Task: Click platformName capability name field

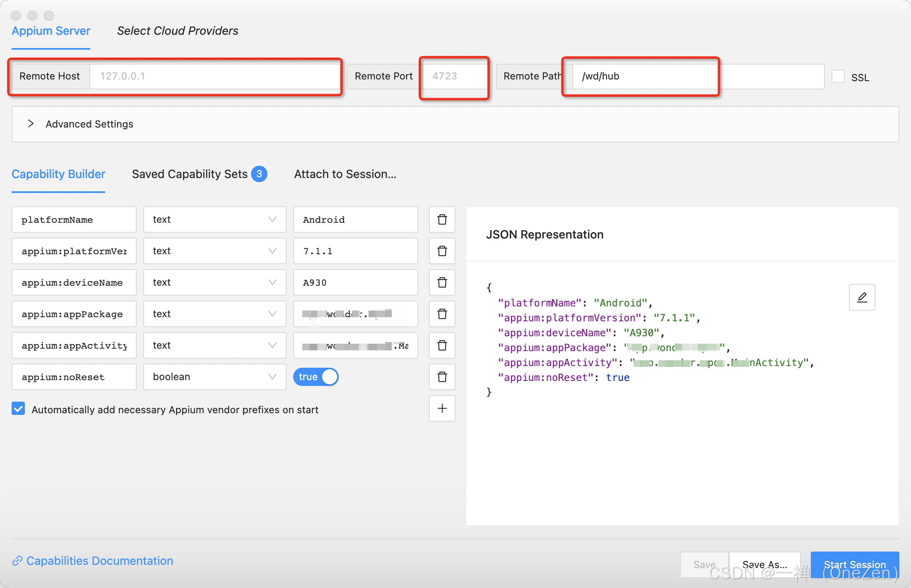Action: pos(74,219)
